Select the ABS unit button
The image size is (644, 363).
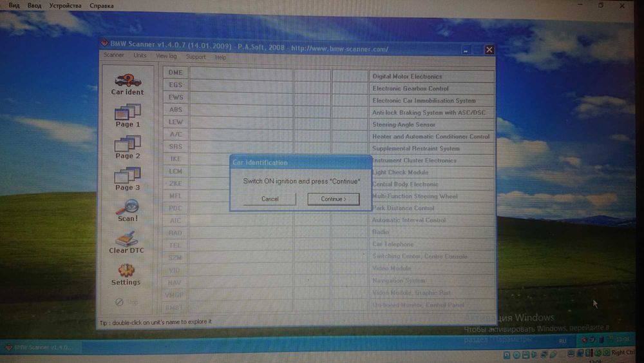coord(175,110)
